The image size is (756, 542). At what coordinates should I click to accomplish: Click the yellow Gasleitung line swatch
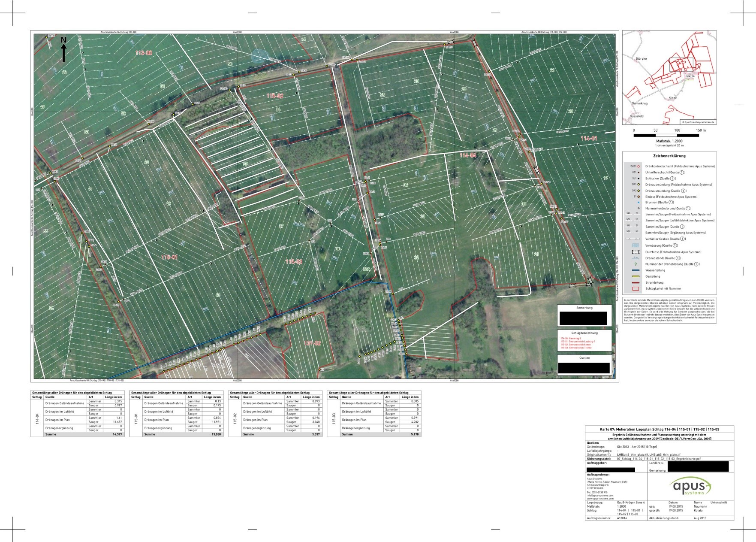click(636, 276)
